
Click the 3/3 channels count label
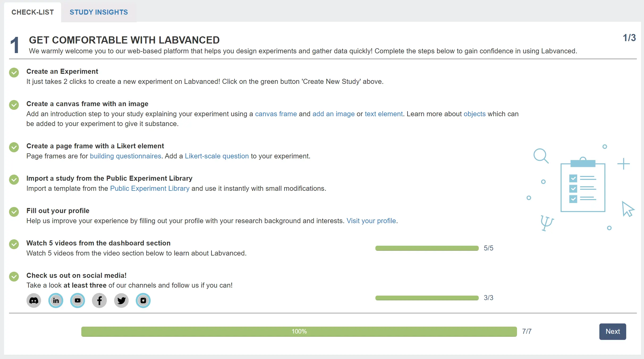tap(488, 298)
